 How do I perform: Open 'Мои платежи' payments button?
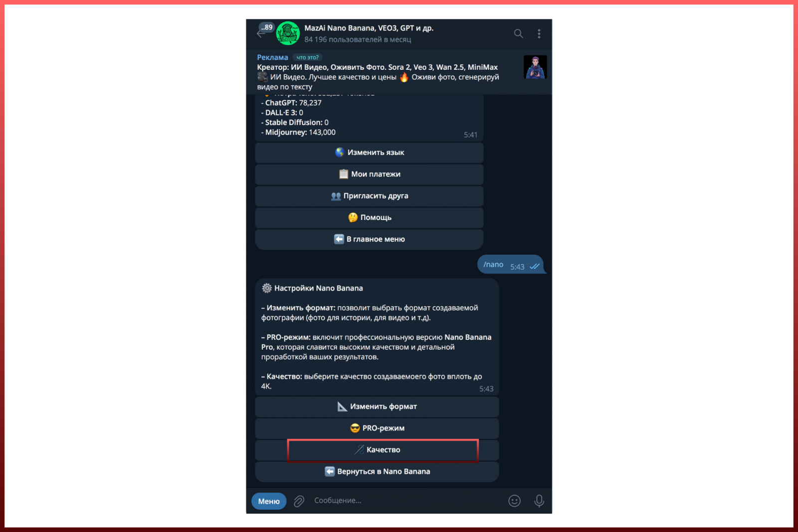click(369, 174)
